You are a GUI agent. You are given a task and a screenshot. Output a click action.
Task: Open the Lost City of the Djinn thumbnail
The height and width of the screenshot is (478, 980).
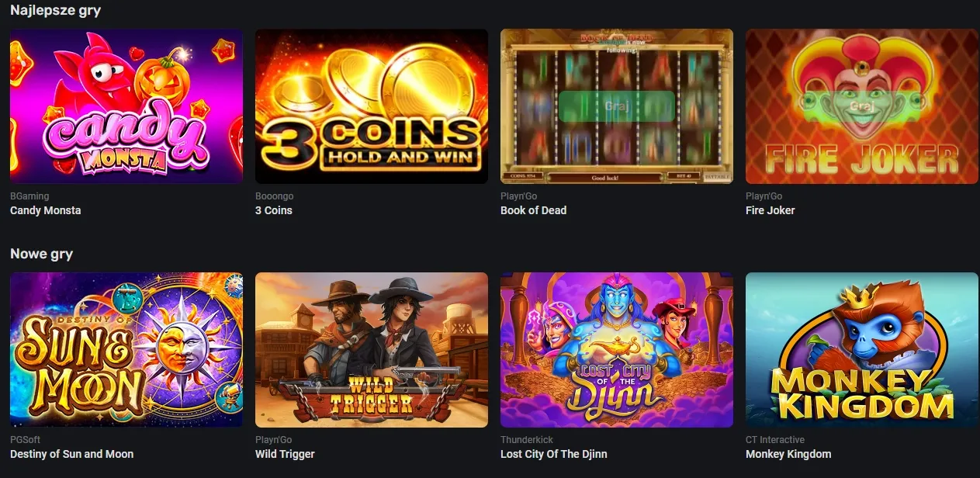click(x=617, y=350)
